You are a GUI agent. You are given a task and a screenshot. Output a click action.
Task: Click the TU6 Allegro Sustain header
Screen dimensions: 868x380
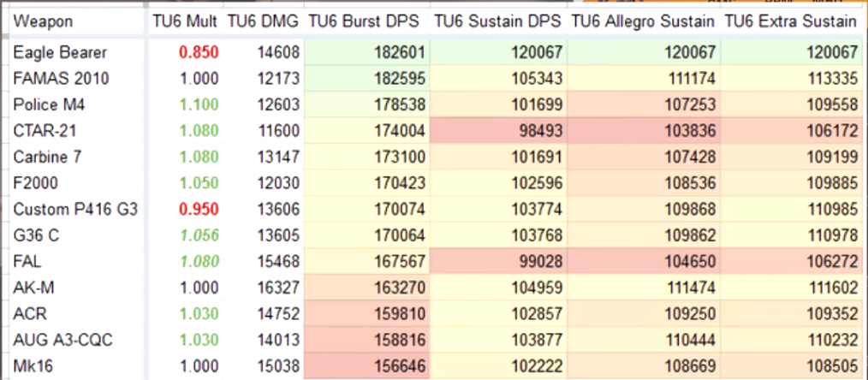pos(643,22)
